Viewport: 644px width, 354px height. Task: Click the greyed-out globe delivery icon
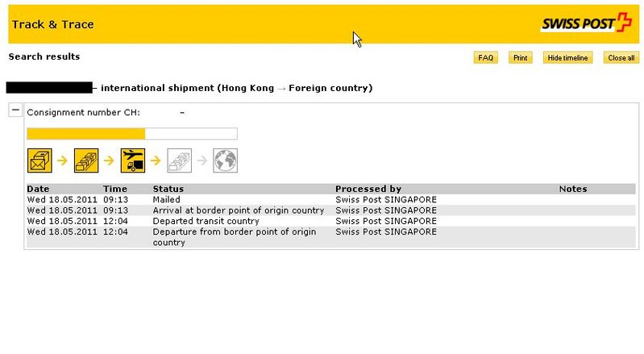225,160
